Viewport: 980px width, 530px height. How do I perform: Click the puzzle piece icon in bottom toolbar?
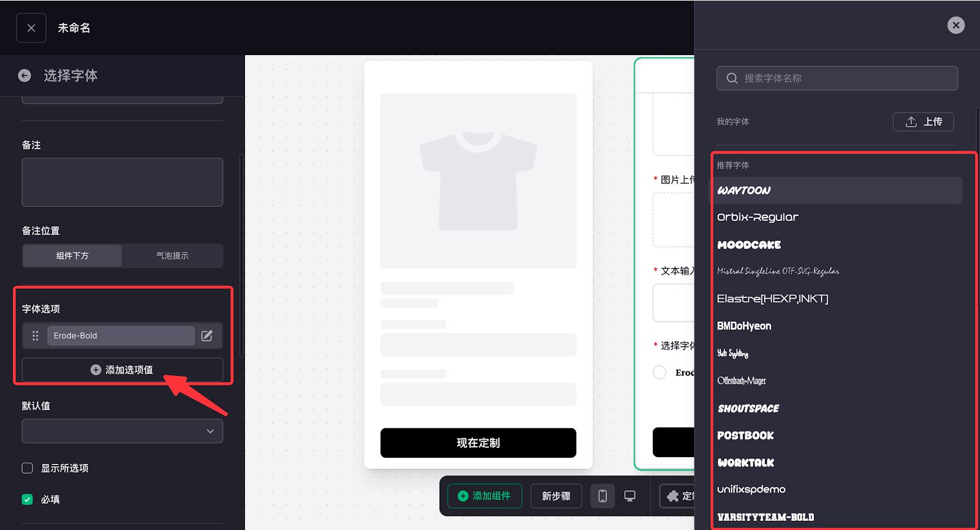pyautogui.click(x=673, y=496)
